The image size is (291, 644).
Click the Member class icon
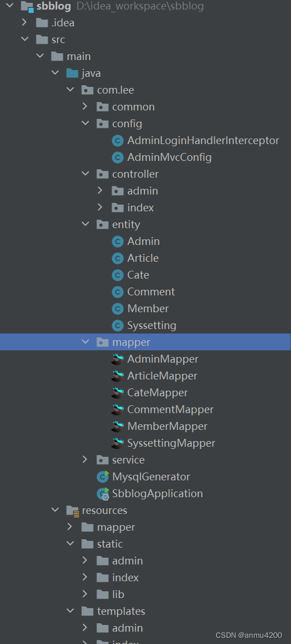point(118,309)
